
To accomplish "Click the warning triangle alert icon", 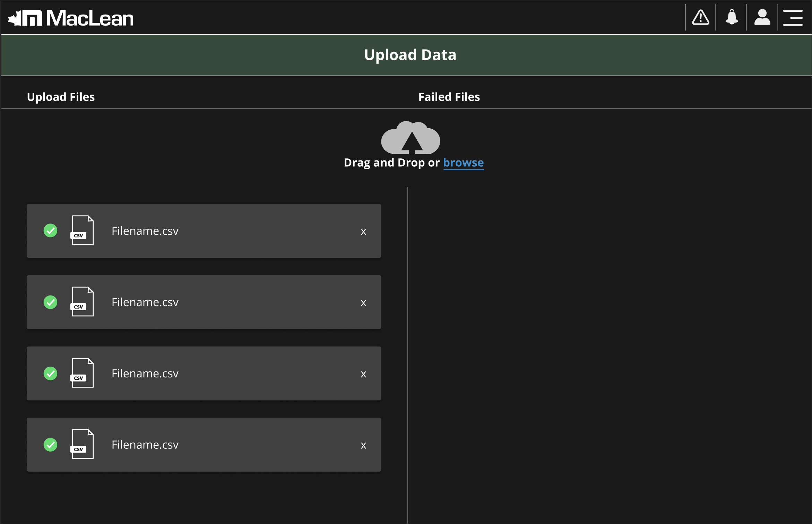I will [x=700, y=17].
